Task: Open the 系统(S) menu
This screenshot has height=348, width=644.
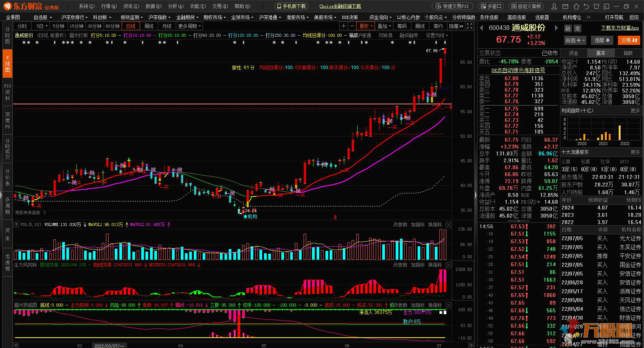Action: (87, 6)
